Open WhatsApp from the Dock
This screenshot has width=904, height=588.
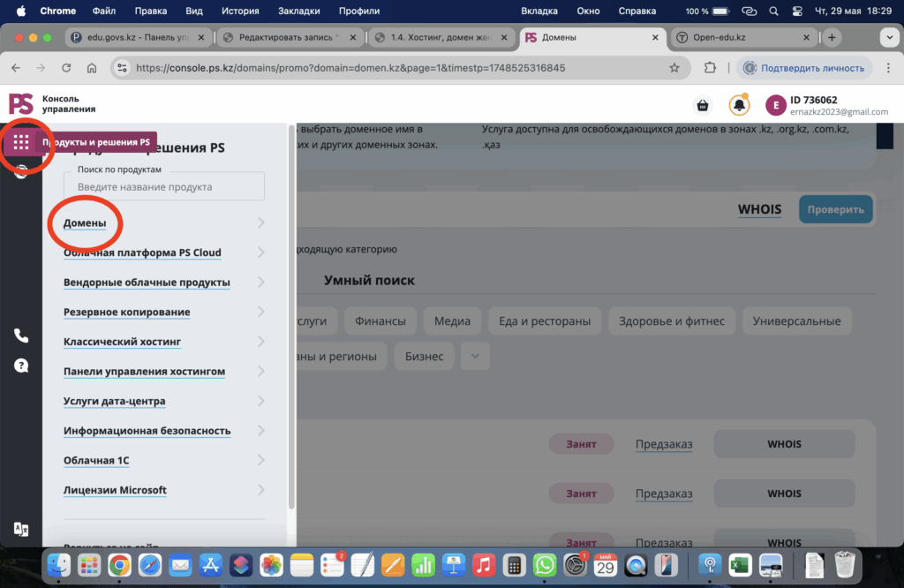(545, 564)
